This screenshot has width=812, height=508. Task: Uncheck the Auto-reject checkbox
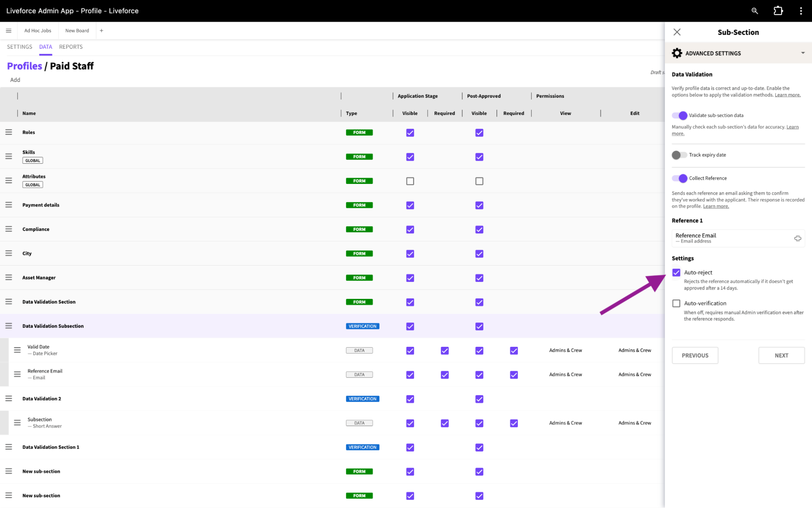676,272
